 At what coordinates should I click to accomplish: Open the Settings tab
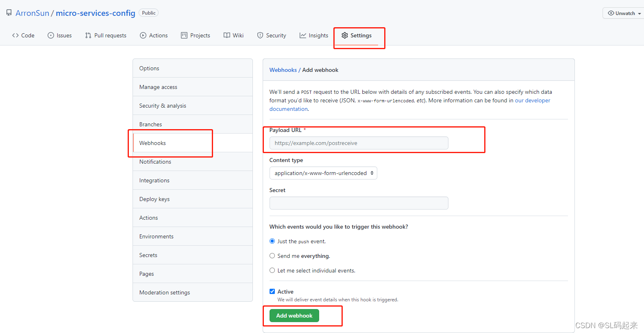coord(357,35)
